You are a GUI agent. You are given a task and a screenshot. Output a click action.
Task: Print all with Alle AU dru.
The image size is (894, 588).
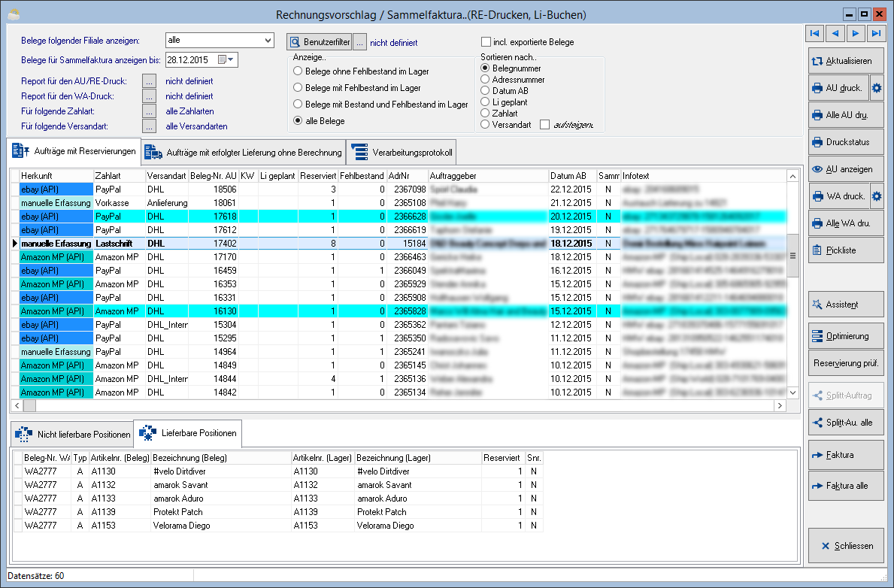click(846, 115)
